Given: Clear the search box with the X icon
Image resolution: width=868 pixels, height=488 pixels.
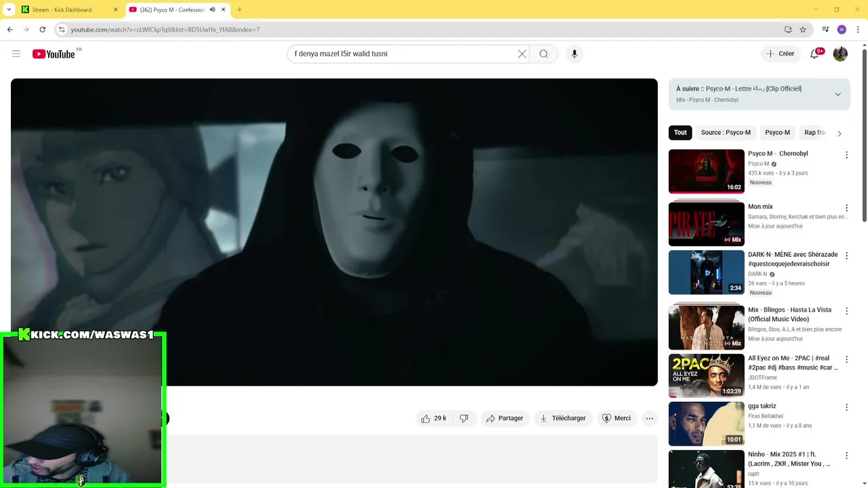Looking at the screenshot, I should 522,54.
